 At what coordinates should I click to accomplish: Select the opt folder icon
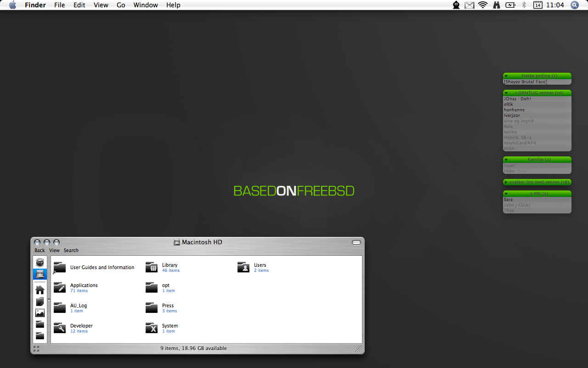pos(152,287)
